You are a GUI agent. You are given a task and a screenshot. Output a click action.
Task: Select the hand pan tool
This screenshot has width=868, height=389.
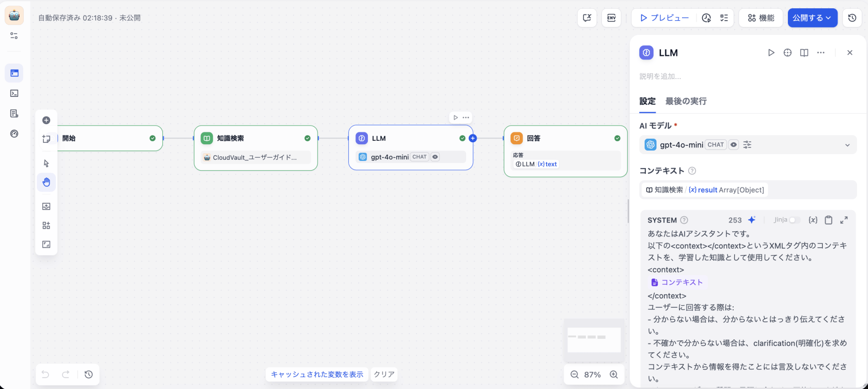point(46,182)
